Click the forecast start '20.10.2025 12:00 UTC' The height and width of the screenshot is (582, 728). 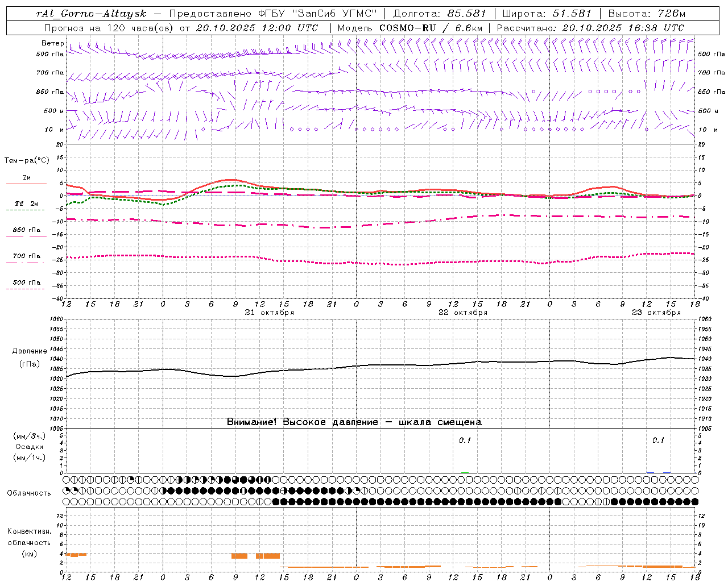[x=257, y=28]
